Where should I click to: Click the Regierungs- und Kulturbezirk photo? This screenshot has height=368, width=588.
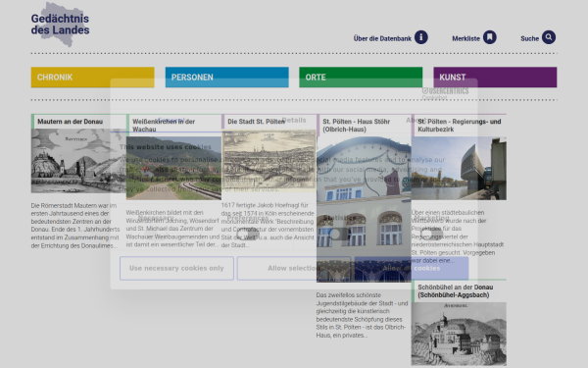point(459,168)
